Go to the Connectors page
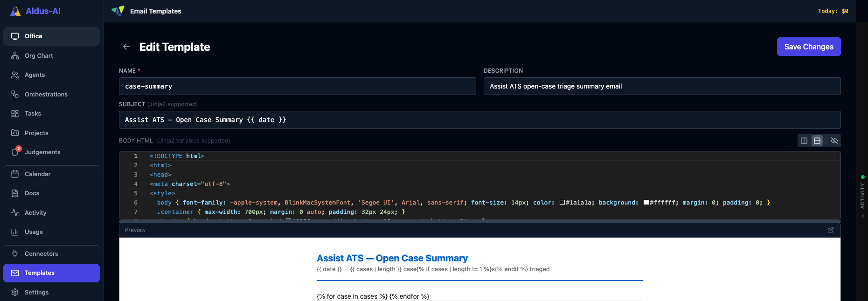This screenshot has height=301, width=868. 51,253
